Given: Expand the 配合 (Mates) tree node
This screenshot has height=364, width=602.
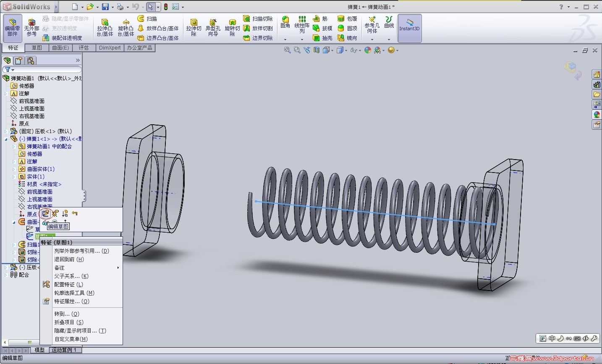Looking at the screenshot, I should pos(6,275).
